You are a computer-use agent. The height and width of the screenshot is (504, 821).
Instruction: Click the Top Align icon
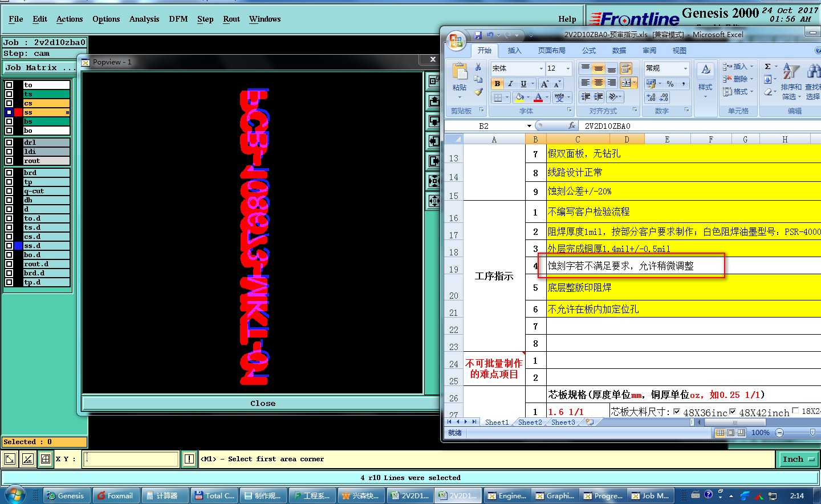click(x=585, y=68)
